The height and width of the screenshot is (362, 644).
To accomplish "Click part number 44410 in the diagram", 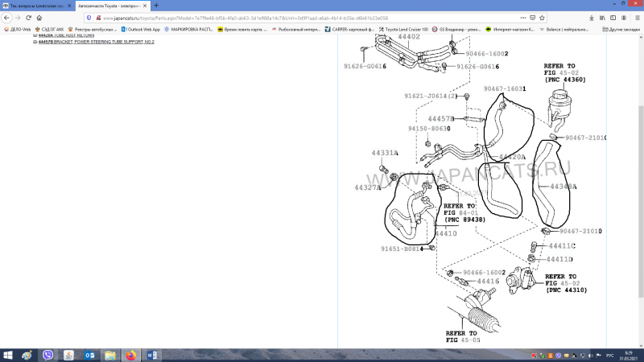I will pos(446,234).
